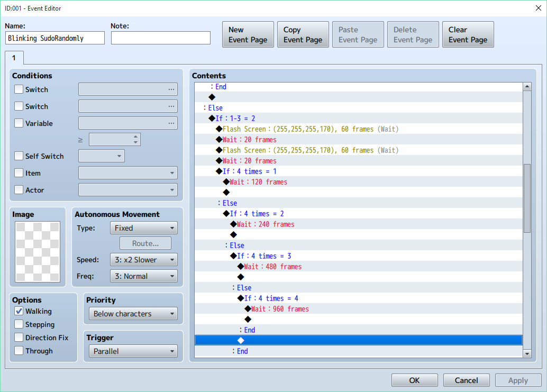Viewport: 547px width, 392px height.
Task: Enable the Self Switch condition checkbox
Action: 19,156
